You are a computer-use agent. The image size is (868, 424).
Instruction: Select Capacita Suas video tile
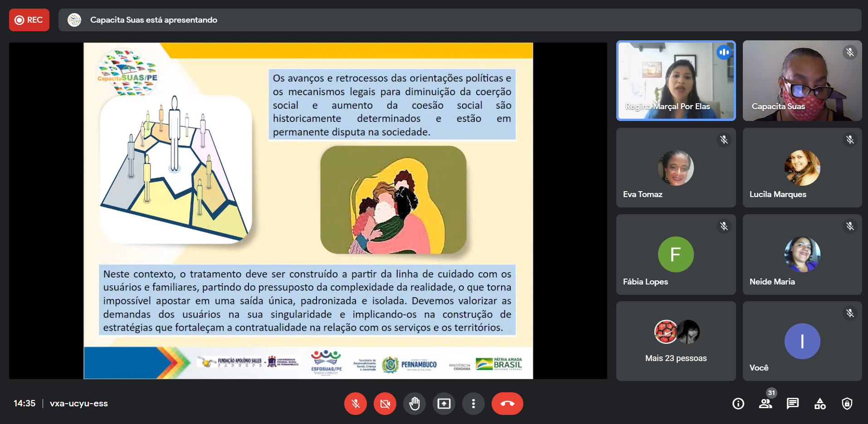[802, 81]
